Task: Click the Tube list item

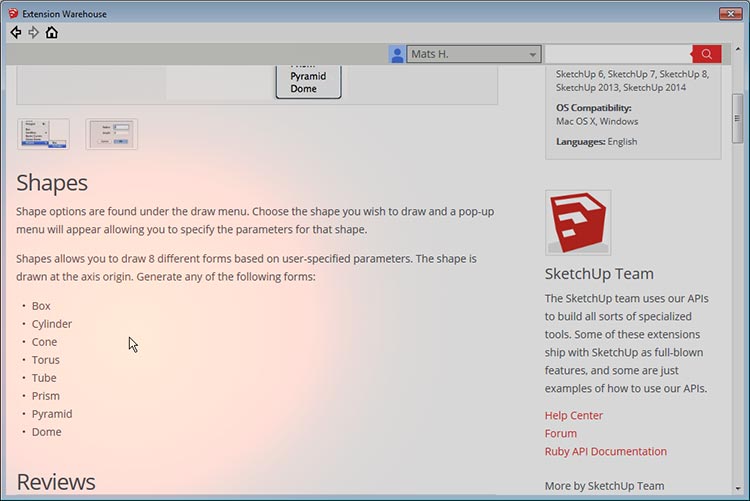Action: tap(44, 378)
